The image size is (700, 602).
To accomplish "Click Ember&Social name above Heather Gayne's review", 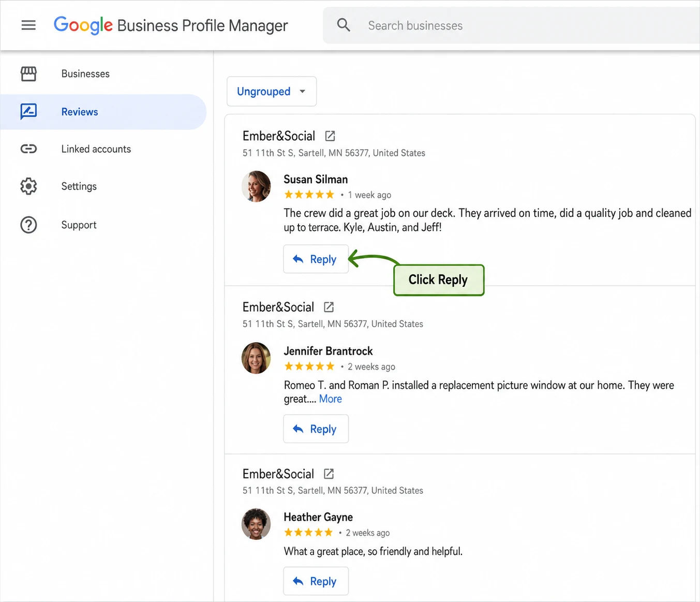I will click(x=278, y=474).
